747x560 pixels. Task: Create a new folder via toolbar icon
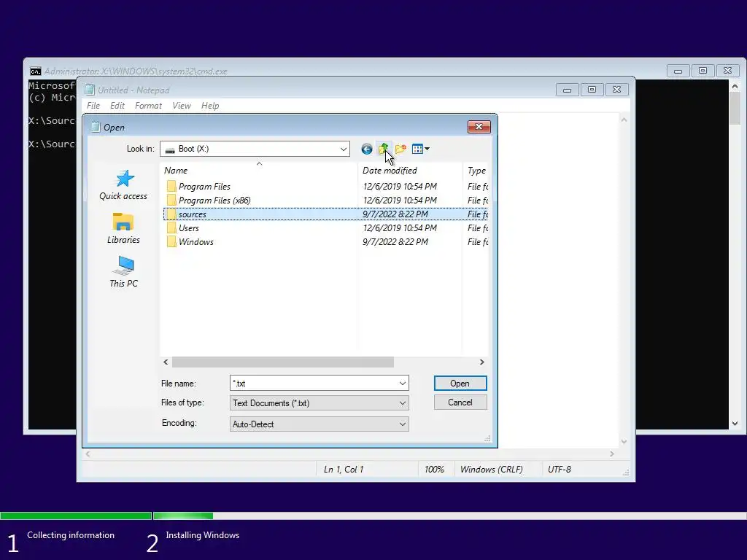tap(400, 149)
